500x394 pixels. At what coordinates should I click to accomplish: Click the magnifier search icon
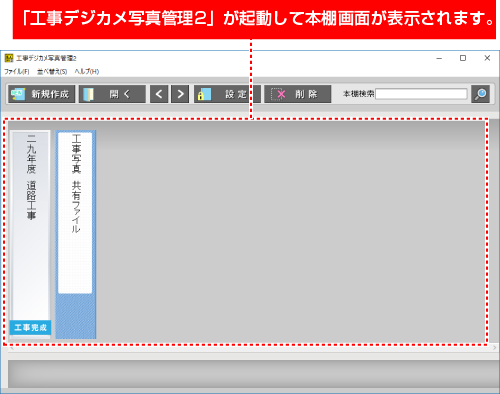[480, 94]
